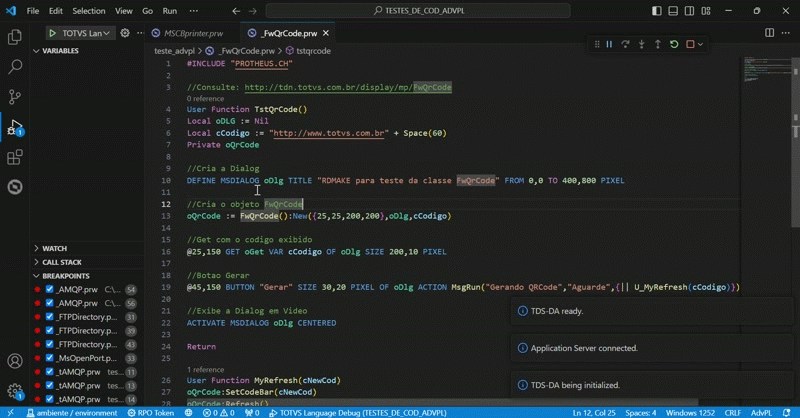The height and width of the screenshot is (418, 800).
Task: Open the remote window status icon
Action: 10,413
